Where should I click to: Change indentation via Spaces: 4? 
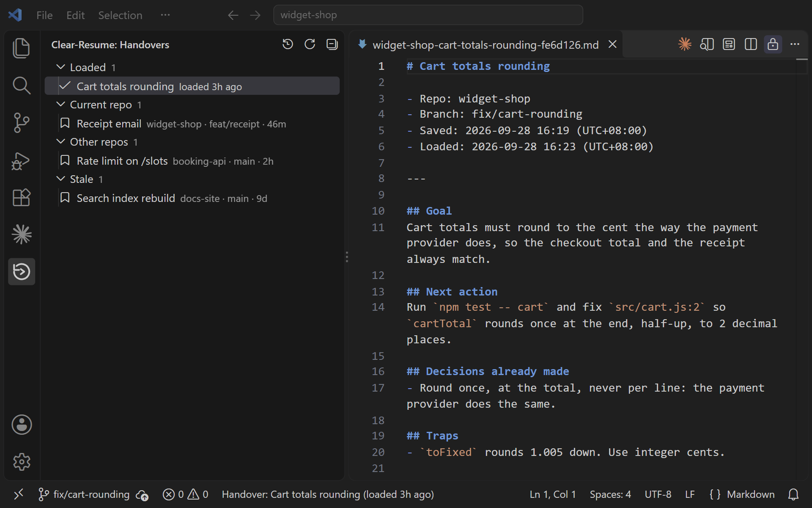pos(610,494)
